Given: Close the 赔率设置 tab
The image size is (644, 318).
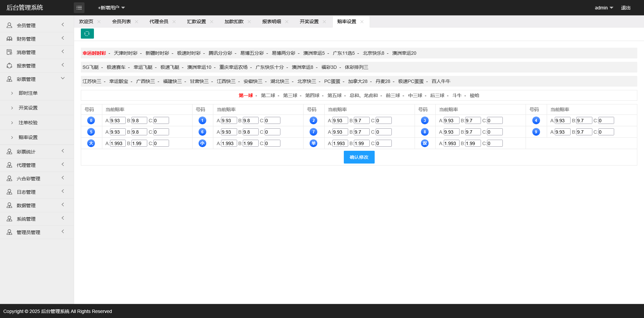Looking at the screenshot, I should (362, 21).
